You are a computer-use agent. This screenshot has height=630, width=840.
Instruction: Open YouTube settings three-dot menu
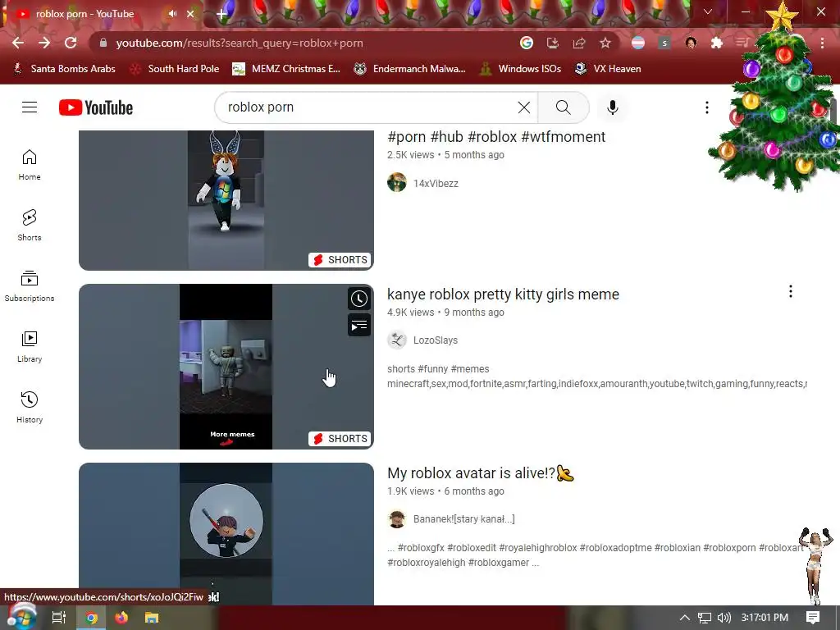(x=706, y=107)
